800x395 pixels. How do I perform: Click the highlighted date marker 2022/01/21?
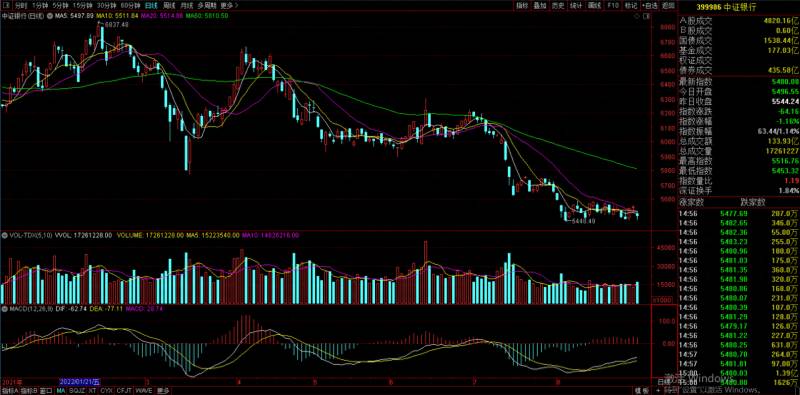coord(81,381)
